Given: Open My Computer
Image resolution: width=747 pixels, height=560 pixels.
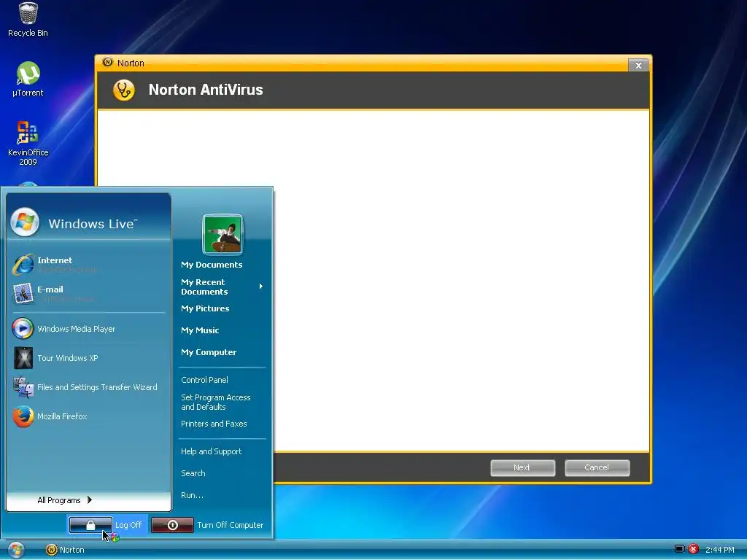Looking at the screenshot, I should point(209,352).
